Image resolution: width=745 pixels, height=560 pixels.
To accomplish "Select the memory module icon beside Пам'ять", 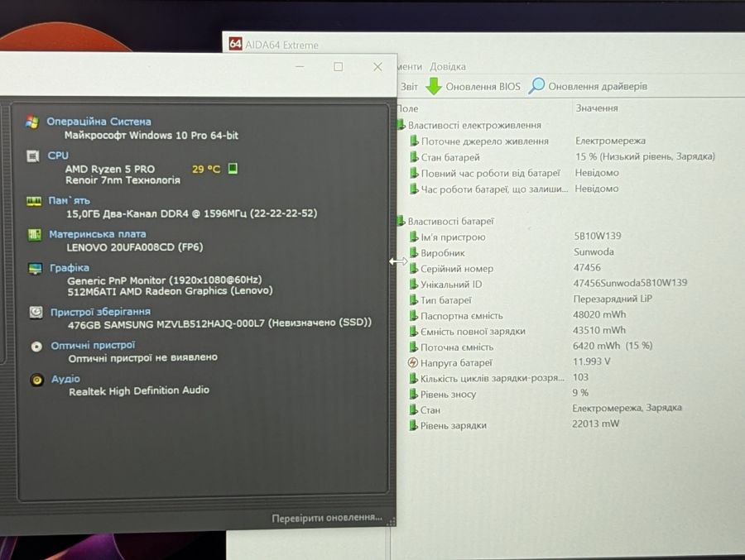I will click(x=34, y=201).
